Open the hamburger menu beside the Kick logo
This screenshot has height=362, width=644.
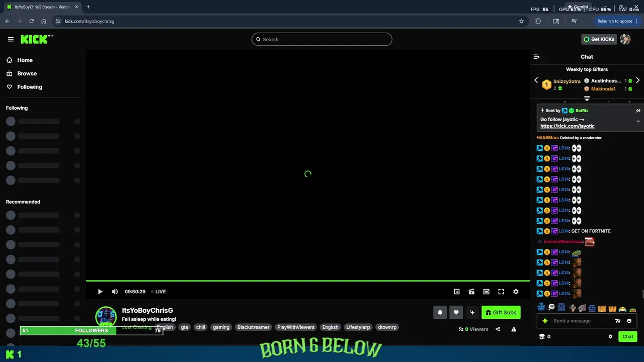pyautogui.click(x=11, y=39)
